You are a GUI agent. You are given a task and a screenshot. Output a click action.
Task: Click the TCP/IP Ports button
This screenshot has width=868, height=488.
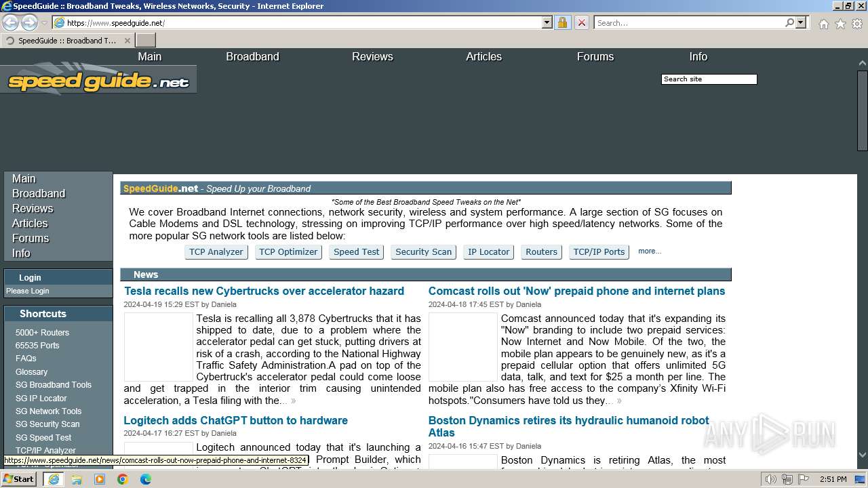(x=599, y=252)
